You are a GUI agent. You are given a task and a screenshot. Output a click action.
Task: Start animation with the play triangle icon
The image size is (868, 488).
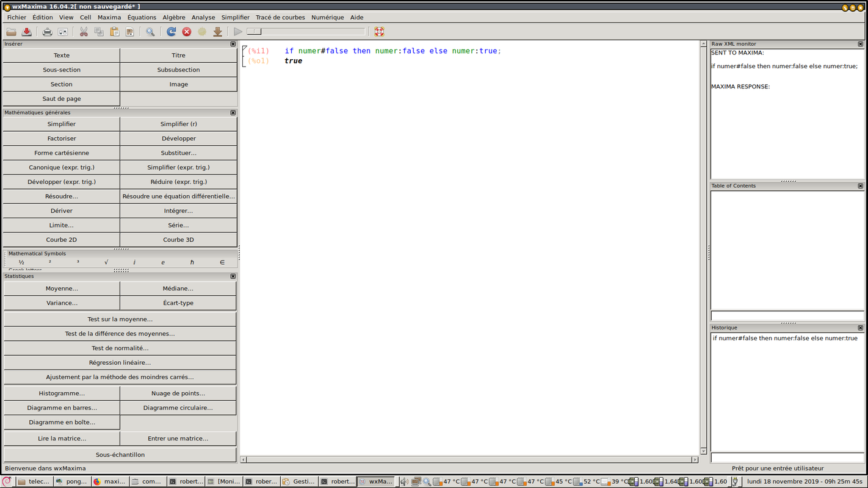click(238, 32)
